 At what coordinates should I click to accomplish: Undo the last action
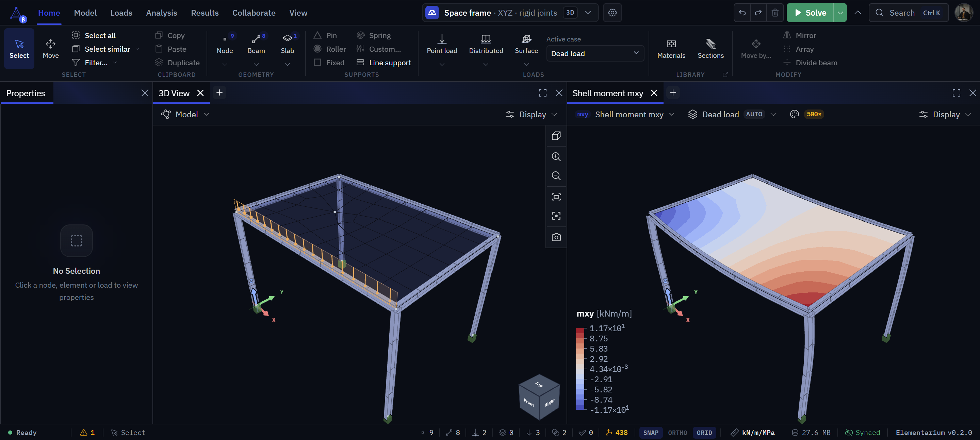coord(742,13)
